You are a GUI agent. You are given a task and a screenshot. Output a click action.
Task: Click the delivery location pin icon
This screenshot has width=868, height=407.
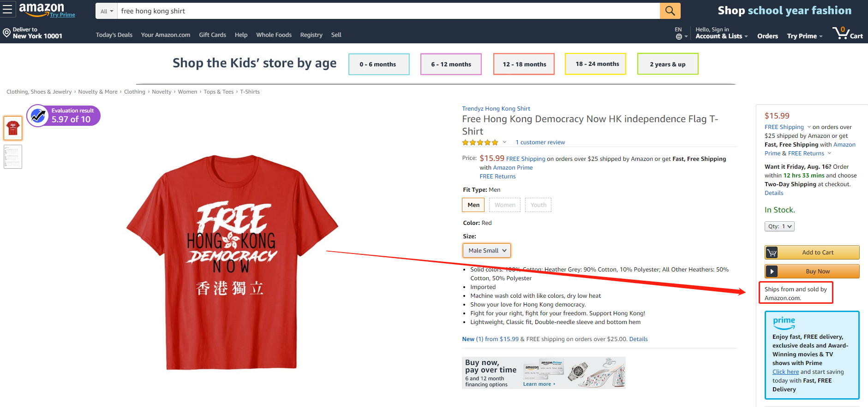pyautogui.click(x=6, y=33)
